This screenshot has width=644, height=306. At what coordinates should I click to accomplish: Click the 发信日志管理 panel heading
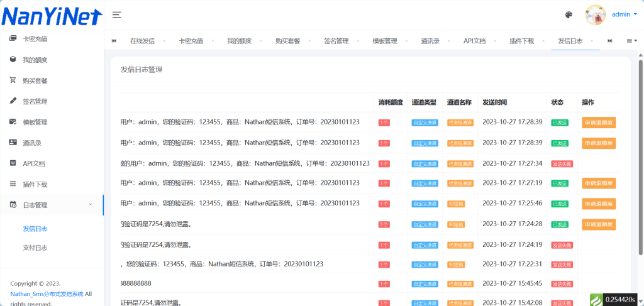[x=142, y=70]
